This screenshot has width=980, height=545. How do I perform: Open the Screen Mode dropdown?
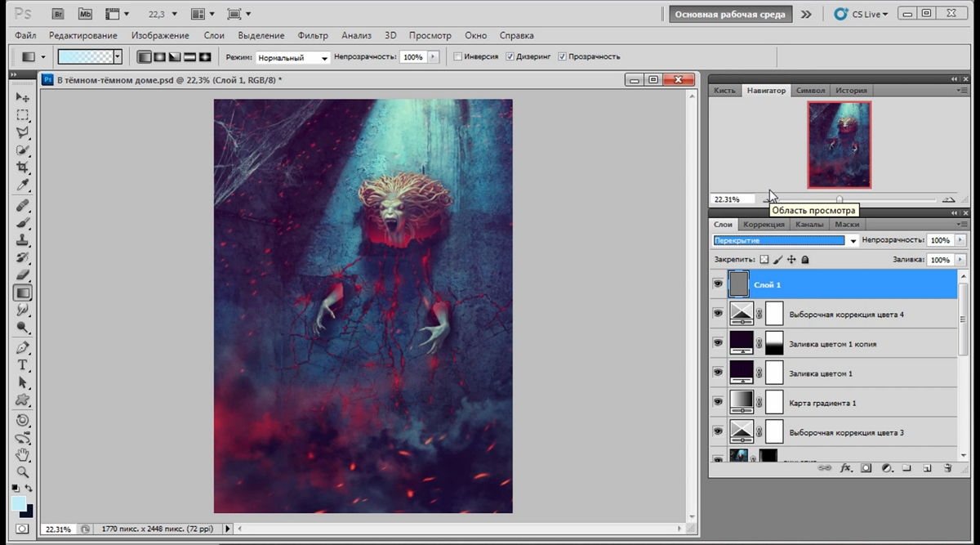(238, 14)
